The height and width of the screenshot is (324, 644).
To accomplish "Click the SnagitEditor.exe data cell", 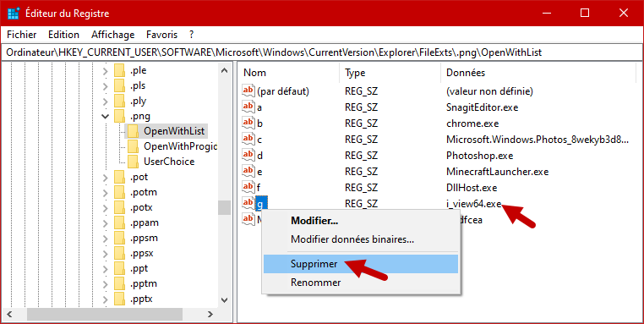I will click(483, 107).
